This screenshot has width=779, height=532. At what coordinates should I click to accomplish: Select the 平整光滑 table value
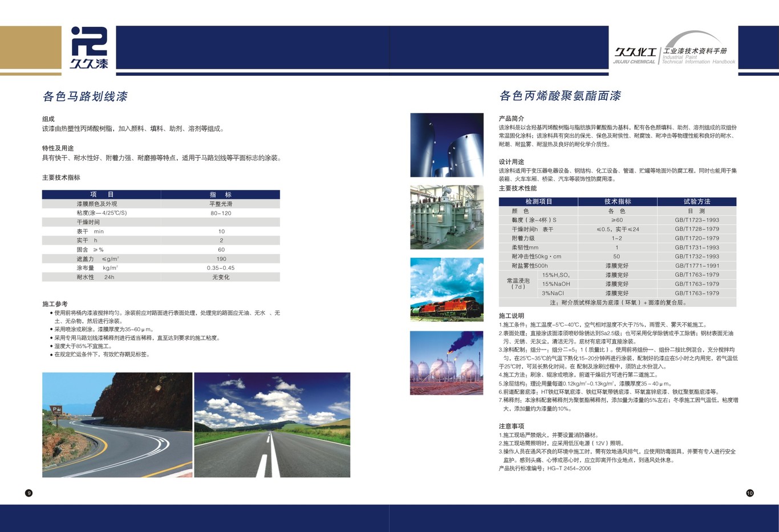coord(221,204)
